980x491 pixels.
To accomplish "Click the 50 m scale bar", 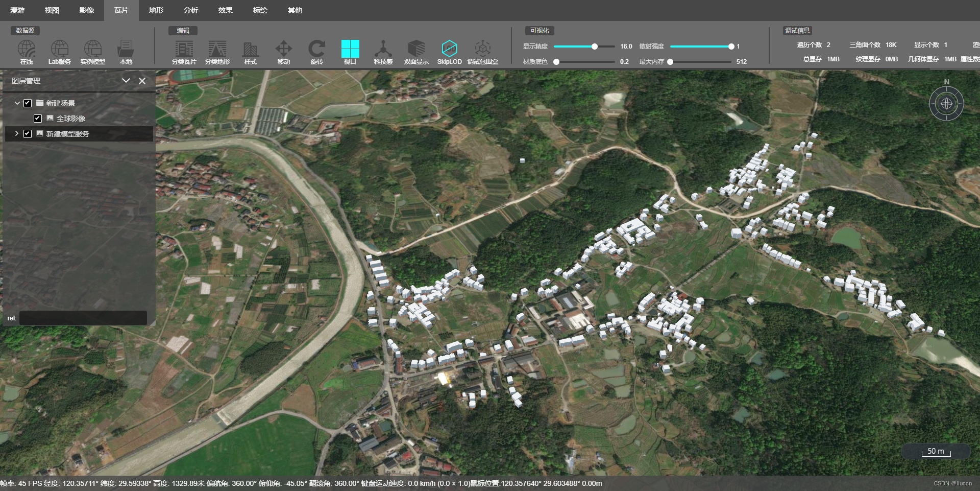I will coord(936,452).
